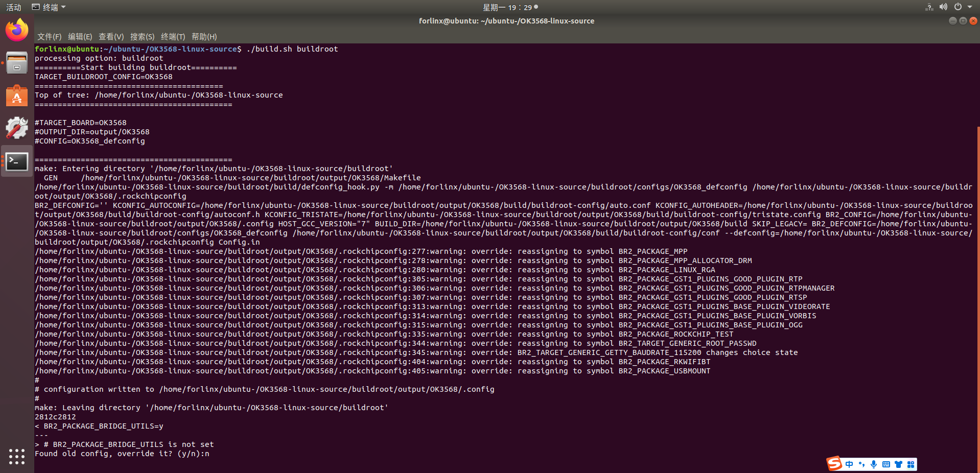
Task: Click the Sogou input method logo
Action: click(x=834, y=464)
